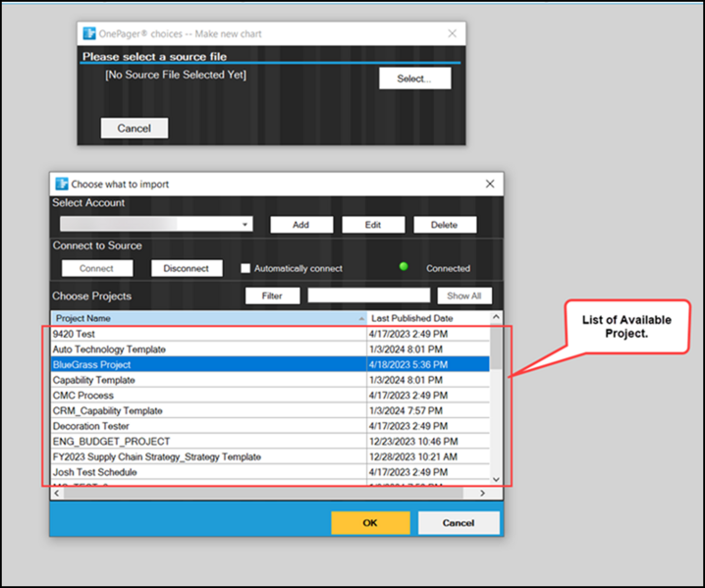Image resolution: width=705 pixels, height=588 pixels.
Task: Confirm import with the OK button
Action: 370,523
